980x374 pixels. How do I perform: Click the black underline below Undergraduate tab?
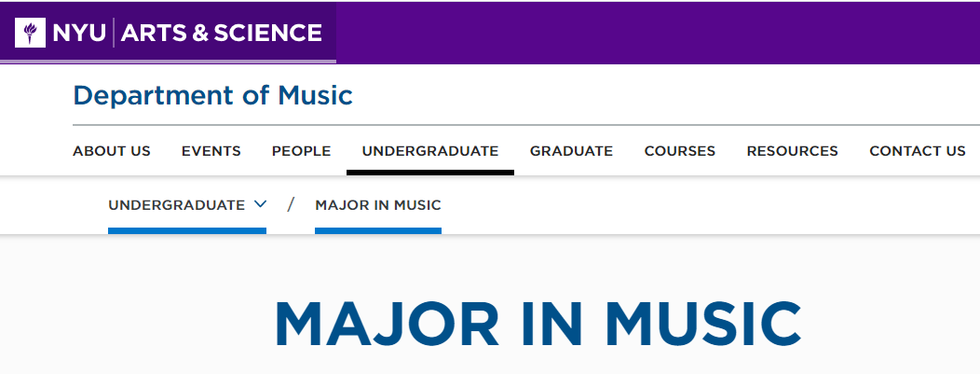430,172
